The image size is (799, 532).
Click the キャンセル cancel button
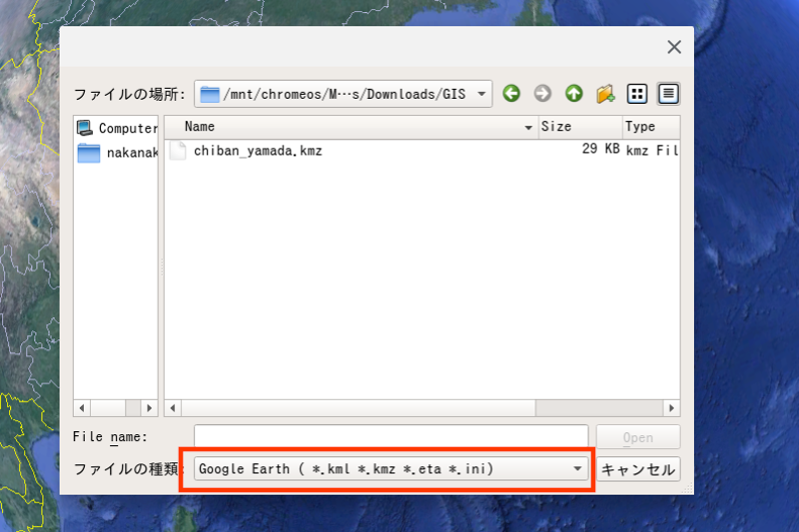(638, 469)
